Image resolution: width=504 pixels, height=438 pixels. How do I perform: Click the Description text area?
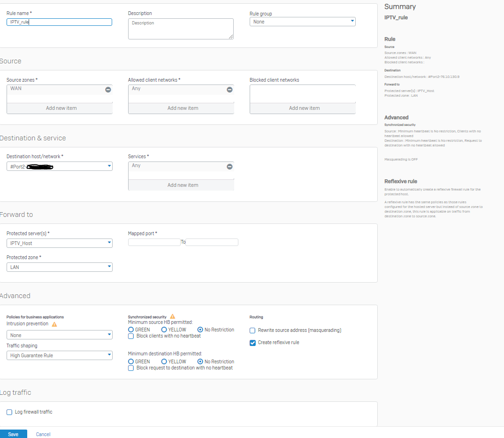coord(181,29)
